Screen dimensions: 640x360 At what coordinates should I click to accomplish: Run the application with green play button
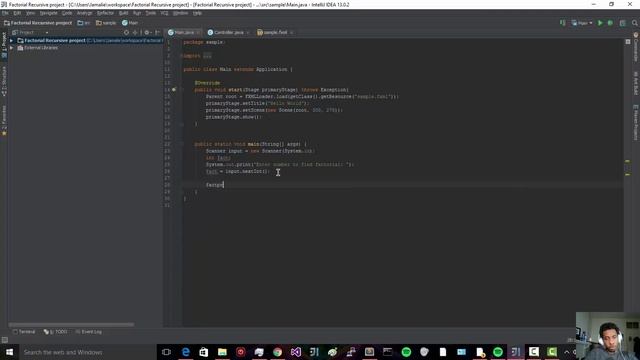[x=600, y=23]
